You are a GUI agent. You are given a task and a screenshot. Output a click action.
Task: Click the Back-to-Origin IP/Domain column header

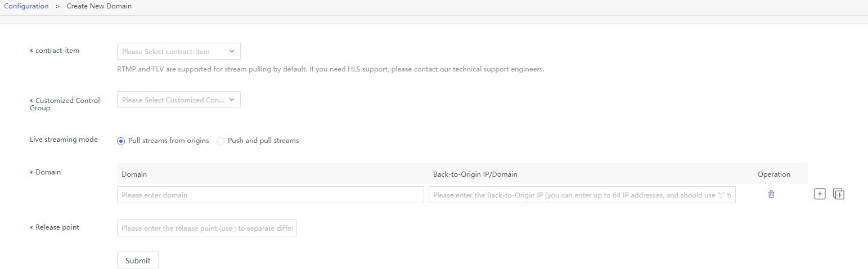[x=475, y=174]
